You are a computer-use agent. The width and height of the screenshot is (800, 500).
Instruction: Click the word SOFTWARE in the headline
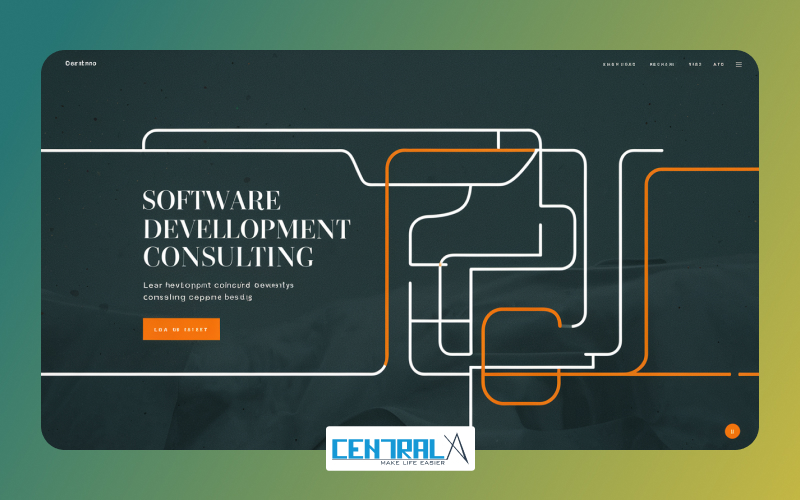click(212, 200)
